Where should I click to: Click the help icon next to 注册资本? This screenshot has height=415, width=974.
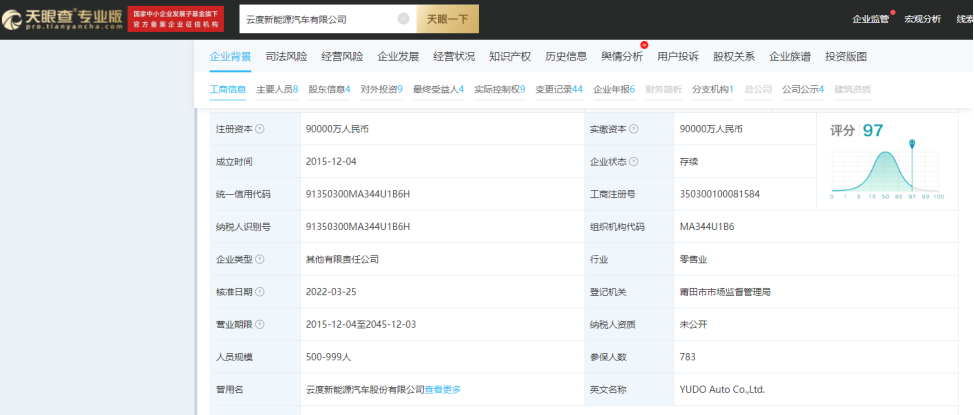tap(260, 129)
